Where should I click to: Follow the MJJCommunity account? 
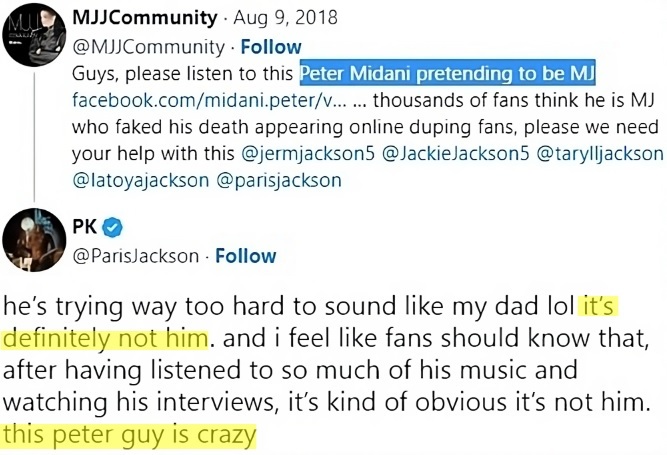coord(271,47)
